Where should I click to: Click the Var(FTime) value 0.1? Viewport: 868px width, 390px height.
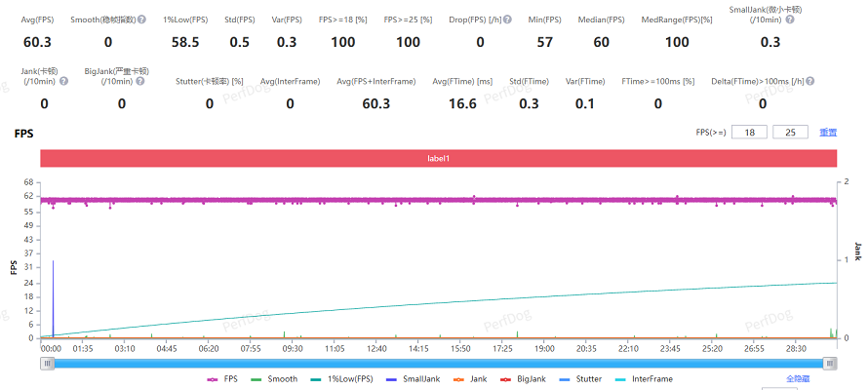(585, 104)
